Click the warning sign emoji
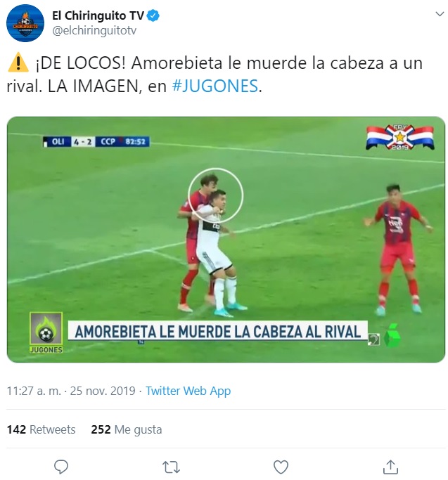Screen dimensions: 448x480 pos(18,63)
